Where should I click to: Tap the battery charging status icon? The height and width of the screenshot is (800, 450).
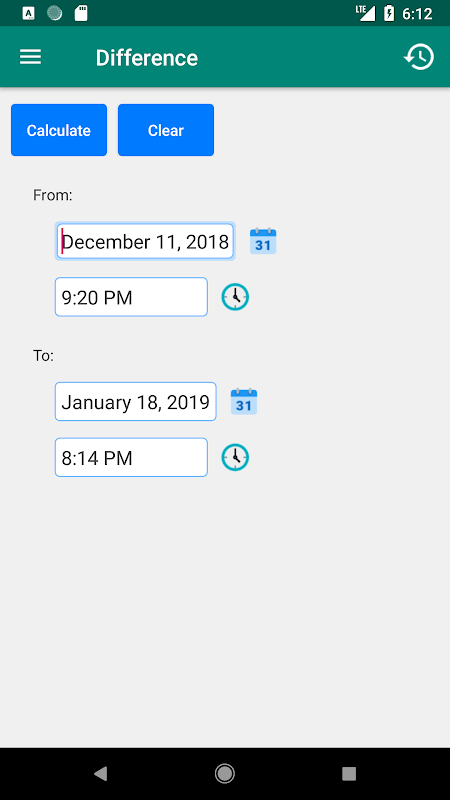389,13
